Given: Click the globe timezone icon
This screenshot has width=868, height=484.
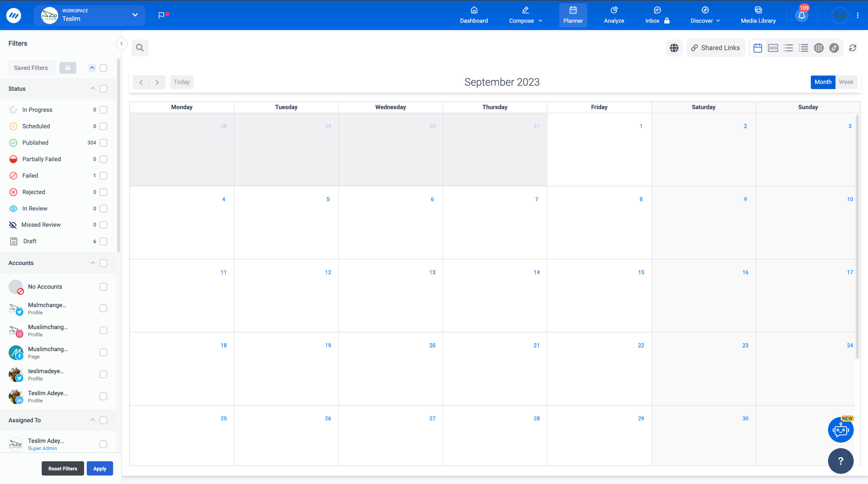Looking at the screenshot, I should click(674, 48).
